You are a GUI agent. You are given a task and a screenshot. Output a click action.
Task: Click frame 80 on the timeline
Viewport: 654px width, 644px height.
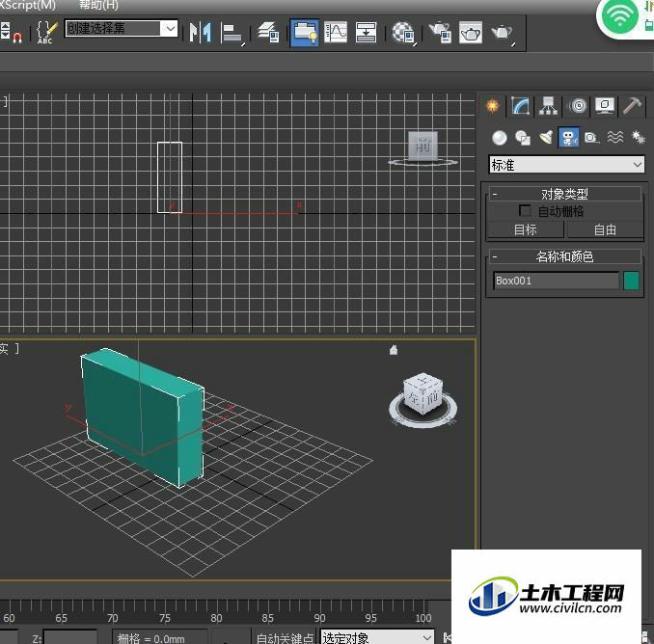pos(216,618)
